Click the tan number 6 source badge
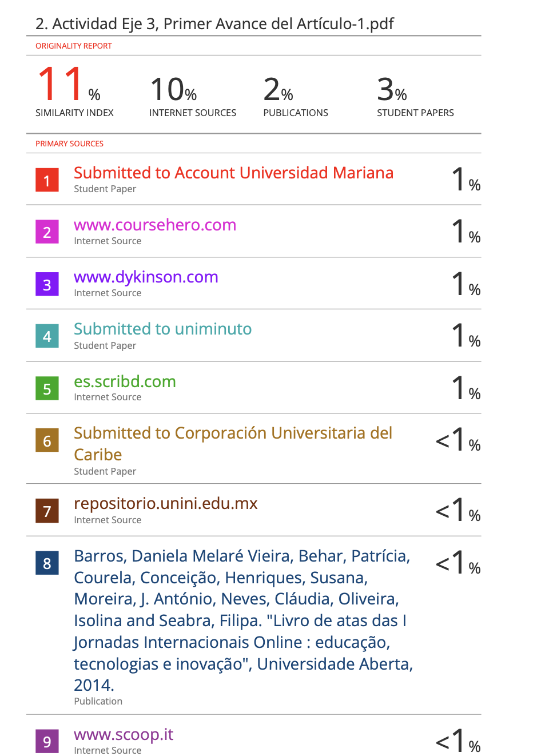This screenshot has height=756, width=541. tap(47, 441)
